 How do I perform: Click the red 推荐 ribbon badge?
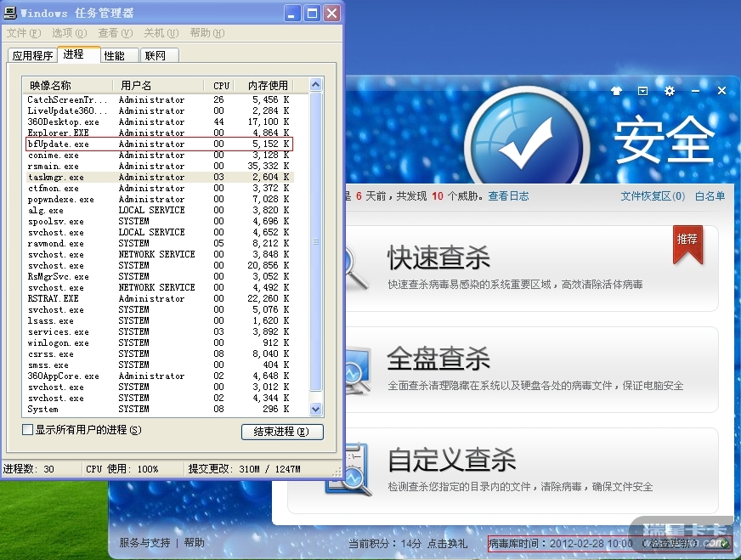687,245
